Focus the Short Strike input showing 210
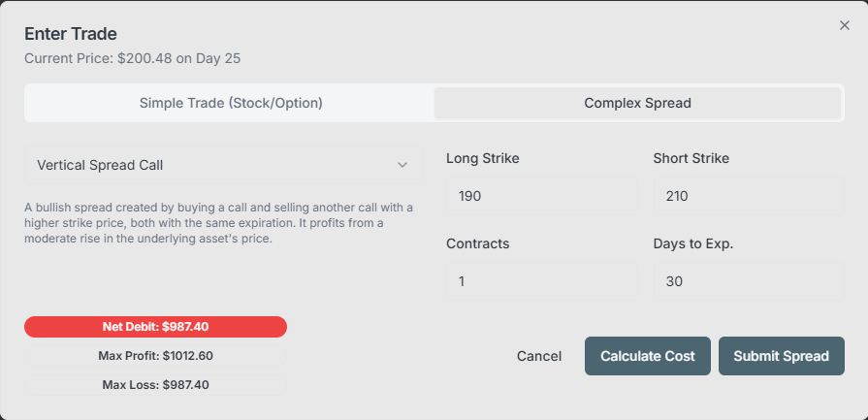Viewport: 868px width, 420px height. pos(748,196)
